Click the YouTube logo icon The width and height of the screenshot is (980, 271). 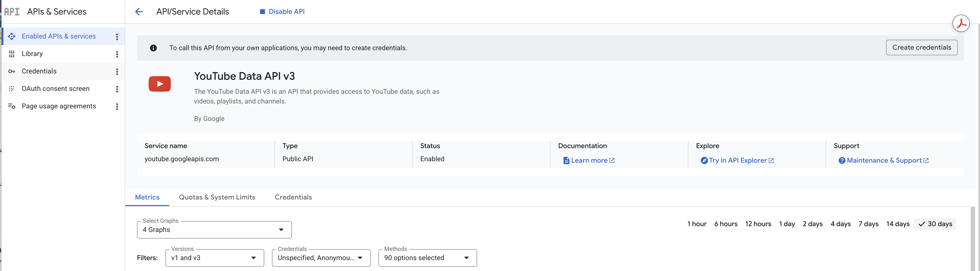point(160,84)
